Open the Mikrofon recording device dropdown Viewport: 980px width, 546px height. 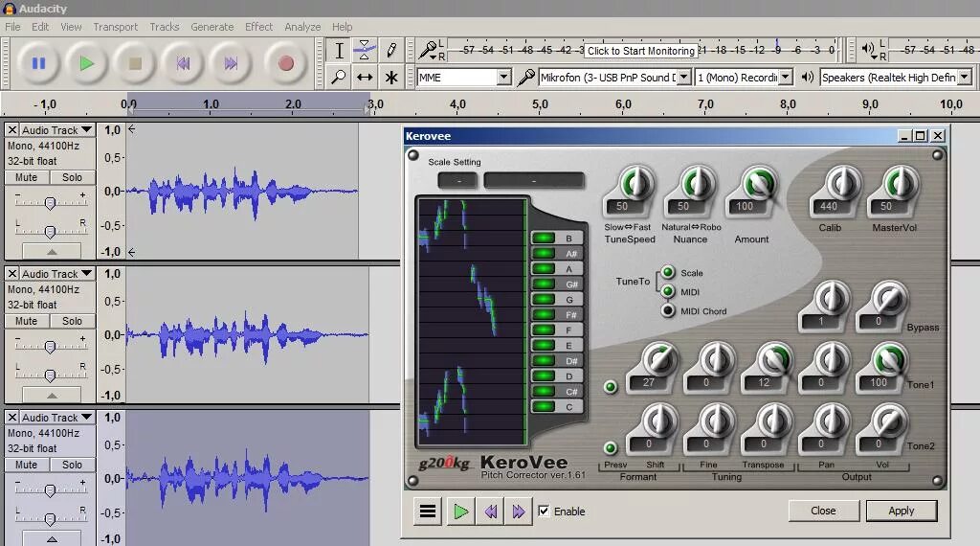click(683, 77)
